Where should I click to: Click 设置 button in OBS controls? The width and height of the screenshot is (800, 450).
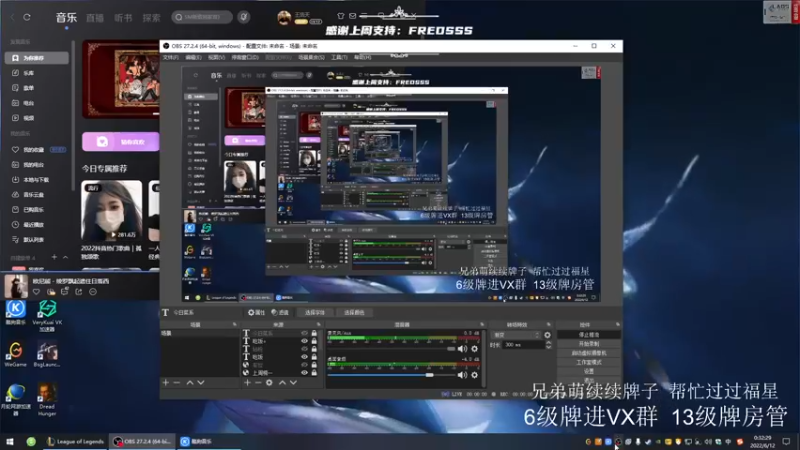coord(589,371)
